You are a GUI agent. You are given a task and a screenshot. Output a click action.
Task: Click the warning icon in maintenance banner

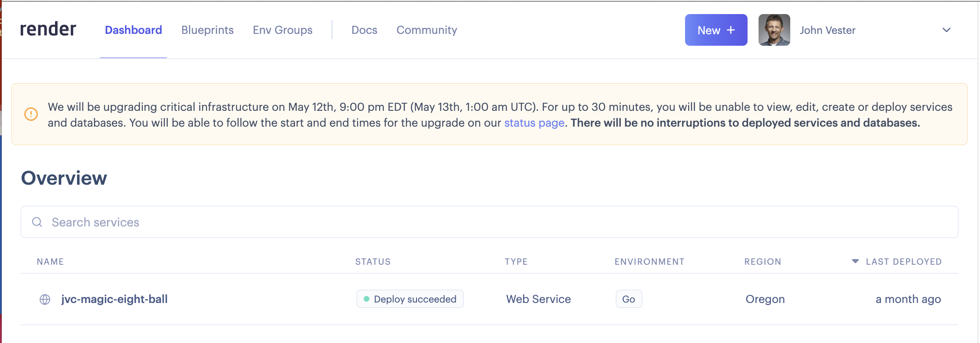tap(31, 114)
